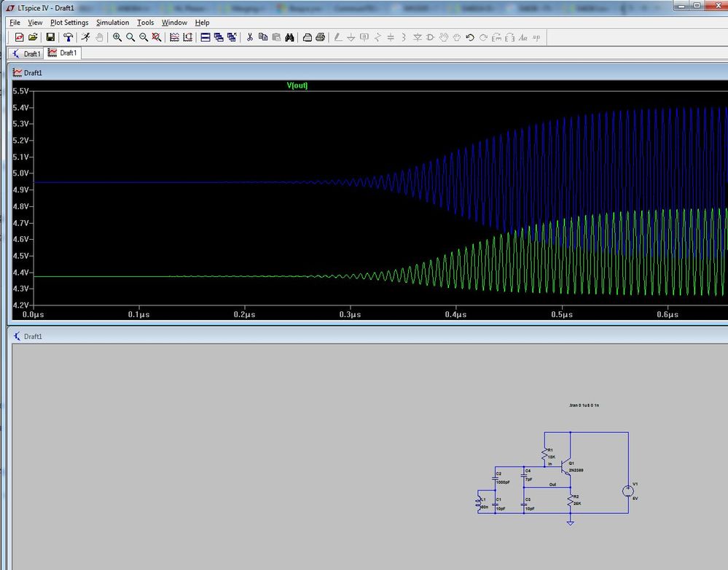Cut using the scissors icon
The height and width of the screenshot is (570, 728).
[250, 37]
